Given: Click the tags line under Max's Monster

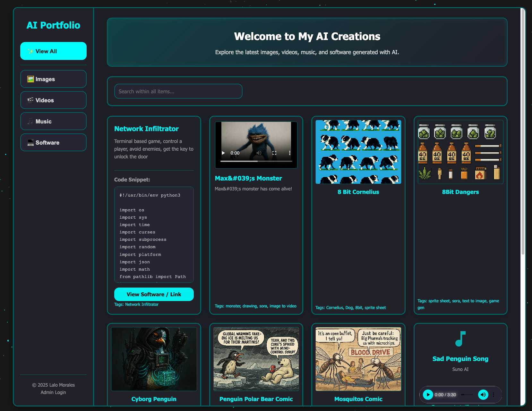Looking at the screenshot, I should pyautogui.click(x=255, y=306).
